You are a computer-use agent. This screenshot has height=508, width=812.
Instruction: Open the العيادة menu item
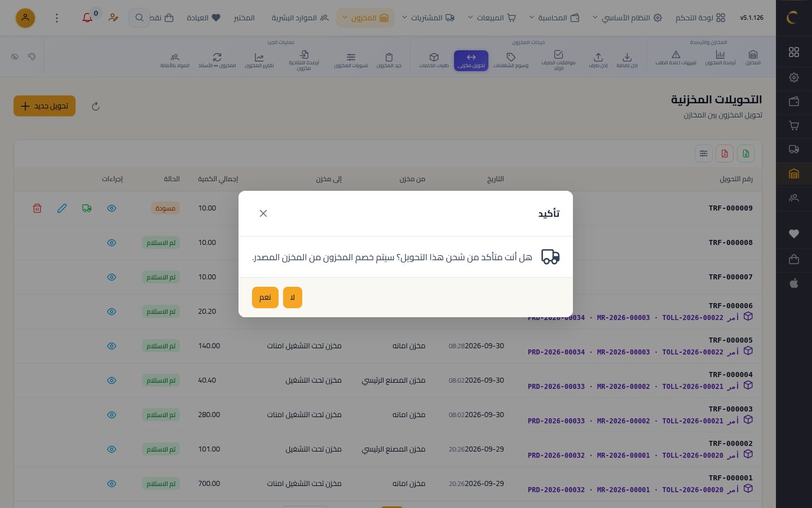[x=204, y=18]
